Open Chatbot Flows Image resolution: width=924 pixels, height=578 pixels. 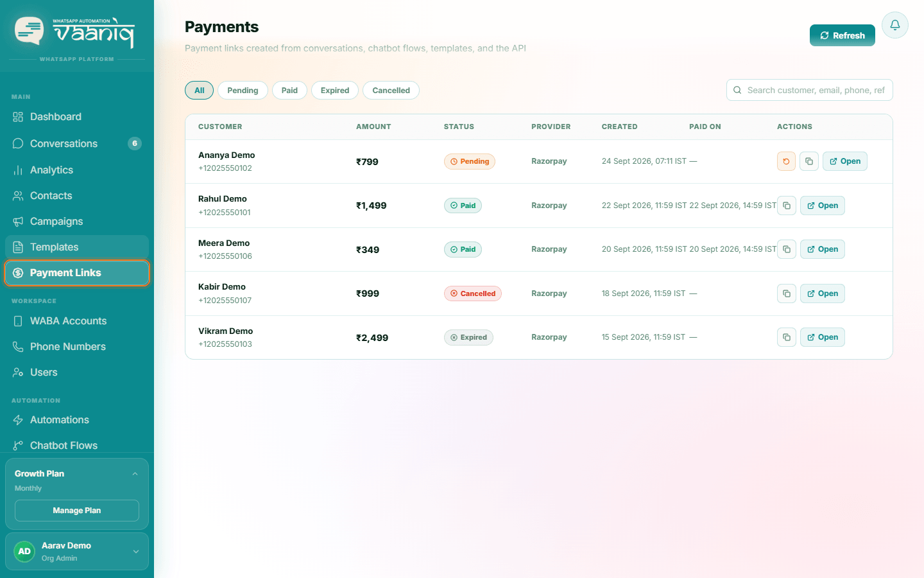77,445
